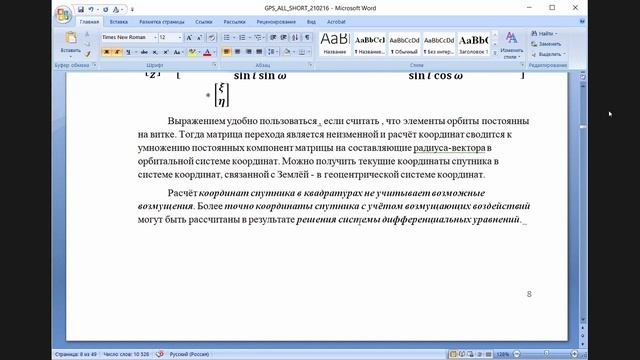Toggle underline formatting (Ч)
The width and height of the screenshot is (640, 360).
[128, 52]
